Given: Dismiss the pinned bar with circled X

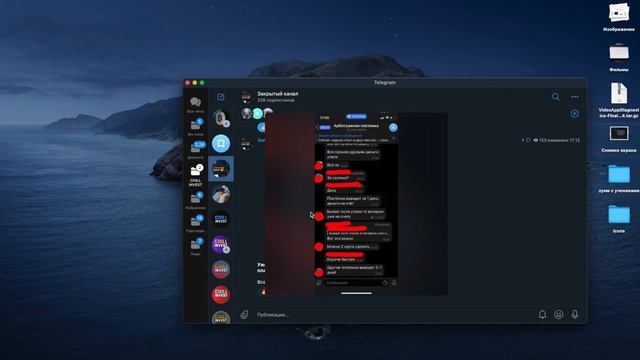Looking at the screenshot, I should (575, 113).
